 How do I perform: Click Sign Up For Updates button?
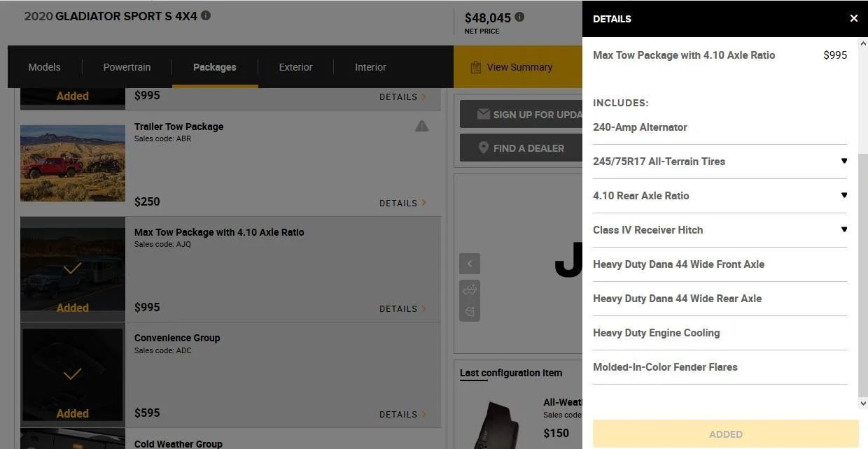[521, 114]
